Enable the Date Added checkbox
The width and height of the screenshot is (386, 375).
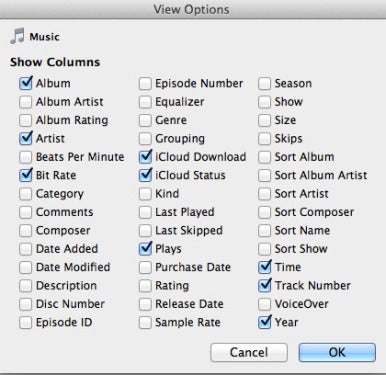pos(26,249)
